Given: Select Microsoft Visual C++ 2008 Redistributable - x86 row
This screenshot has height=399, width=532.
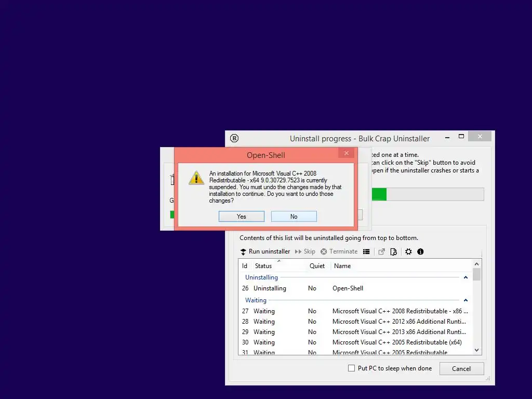Looking at the screenshot, I should point(355,311).
